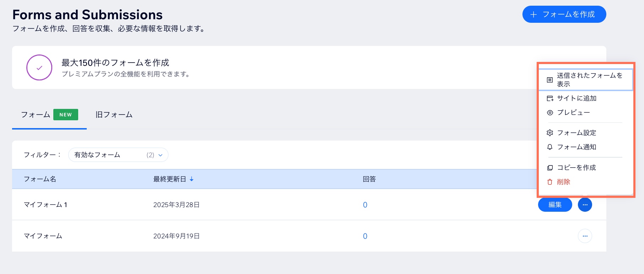Click the purple checkmark circle icon
Image resolution: width=644 pixels, height=274 pixels.
[x=39, y=67]
